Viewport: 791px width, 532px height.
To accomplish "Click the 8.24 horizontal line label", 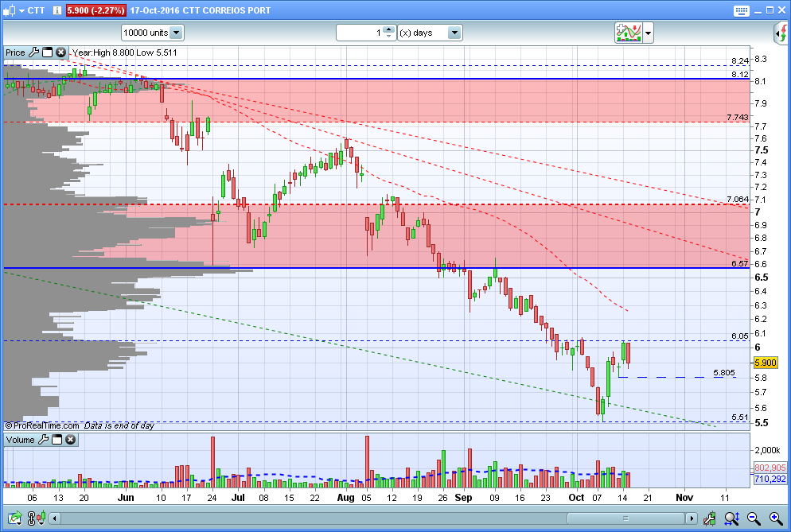I will coord(740,60).
